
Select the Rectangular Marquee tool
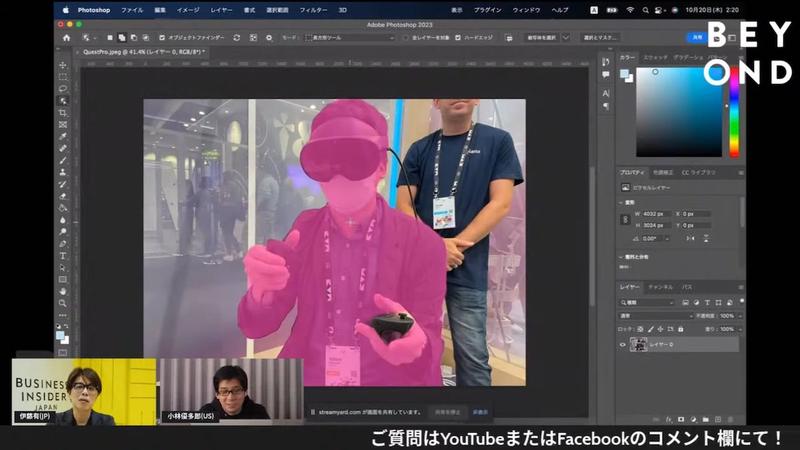click(x=63, y=77)
